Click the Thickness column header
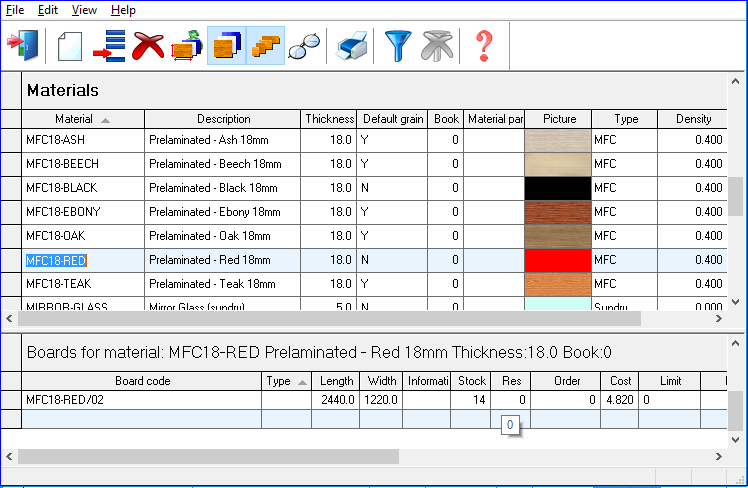This screenshot has height=488, width=748. [x=329, y=119]
